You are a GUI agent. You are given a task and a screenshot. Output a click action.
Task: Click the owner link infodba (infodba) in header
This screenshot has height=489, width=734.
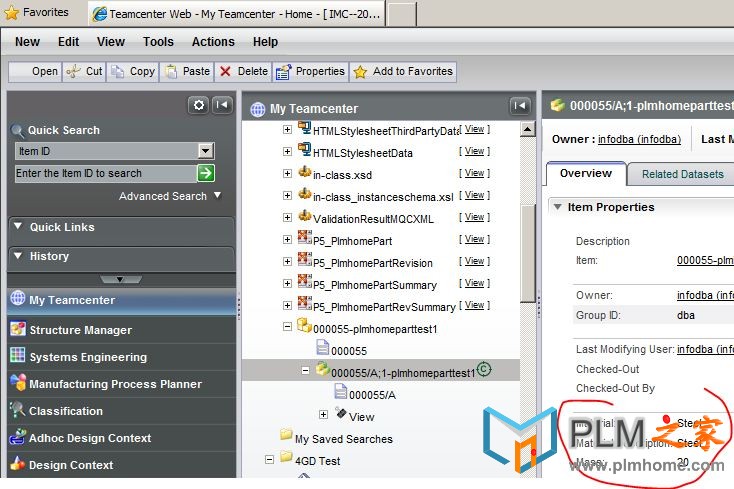[639, 139]
